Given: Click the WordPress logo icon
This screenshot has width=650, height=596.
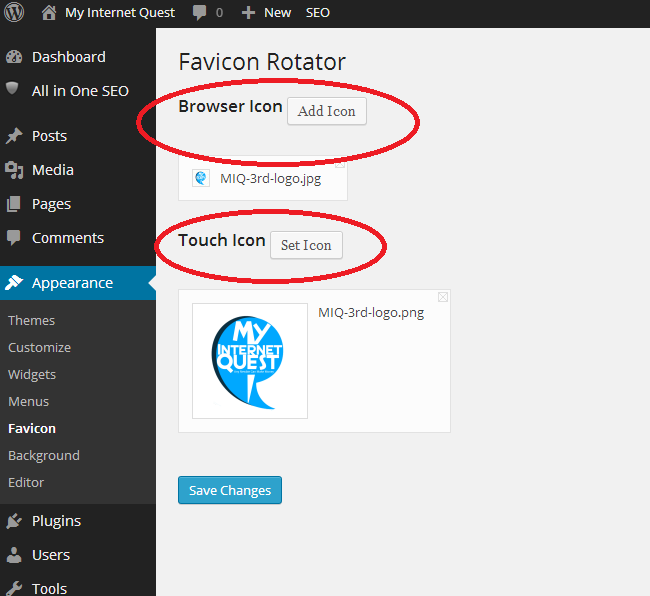Looking at the screenshot, I should point(14,12).
